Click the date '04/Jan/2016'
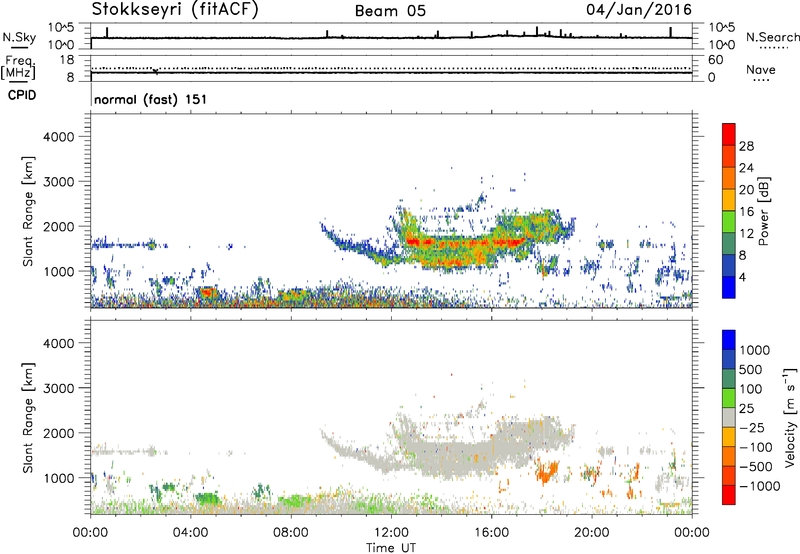This screenshot has width=800, height=554. [639, 10]
